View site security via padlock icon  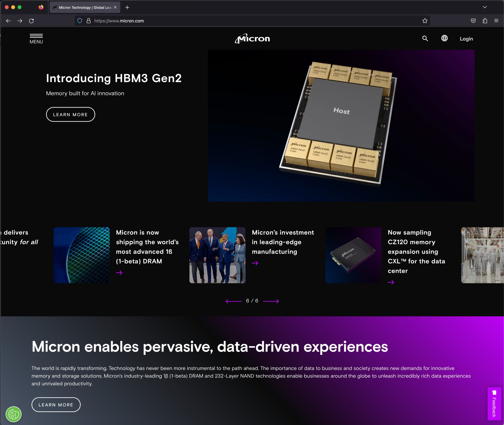[x=89, y=21]
